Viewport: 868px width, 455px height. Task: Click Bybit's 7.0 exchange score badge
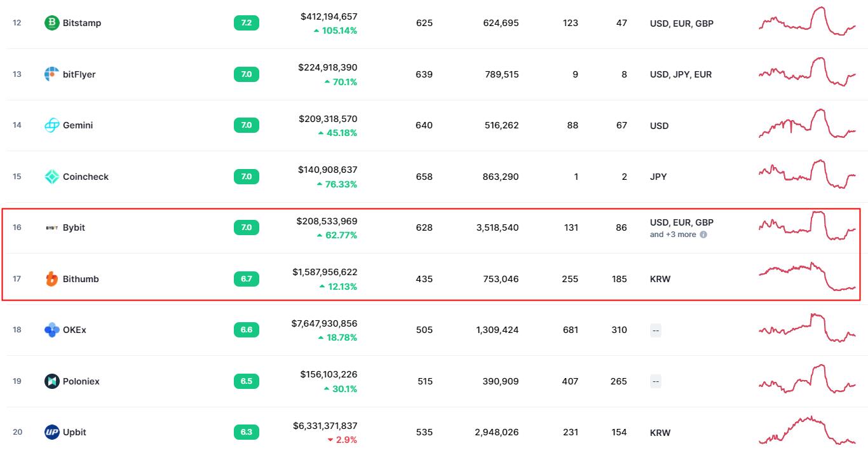(247, 227)
